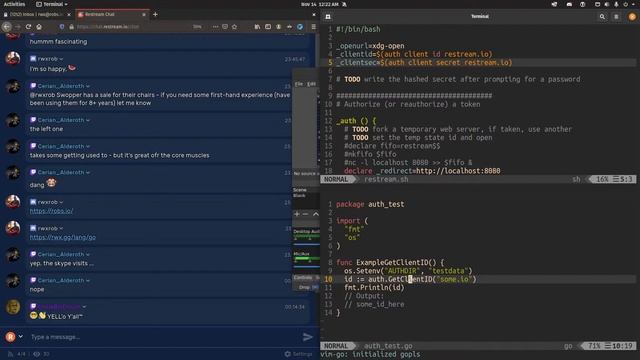
Task: Click 'vim-go: initialized gopls' status message
Action: coord(370,354)
